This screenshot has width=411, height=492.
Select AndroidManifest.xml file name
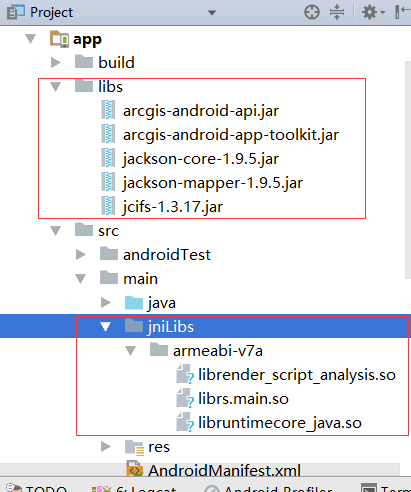point(224,470)
